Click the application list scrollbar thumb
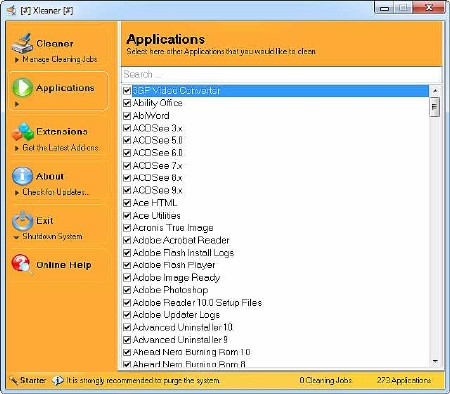This screenshot has height=394, width=450. click(x=434, y=107)
